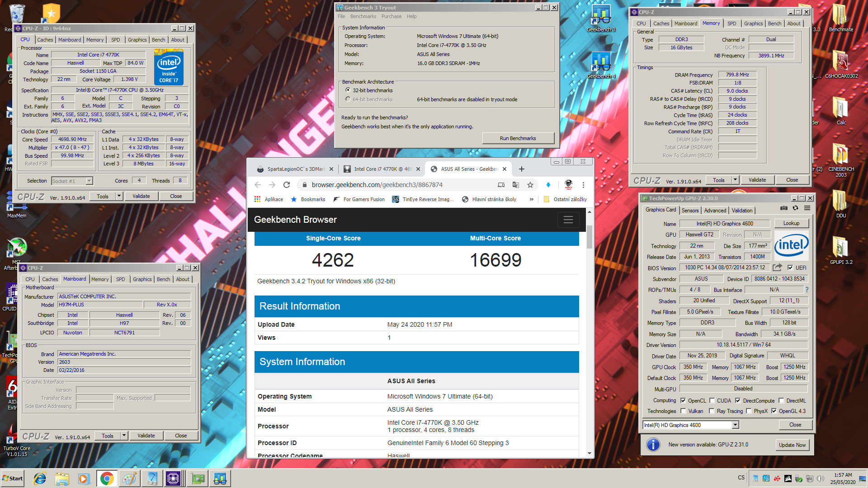The height and width of the screenshot is (488, 868).
Task: Click the Run Benchmarks button
Action: click(518, 138)
